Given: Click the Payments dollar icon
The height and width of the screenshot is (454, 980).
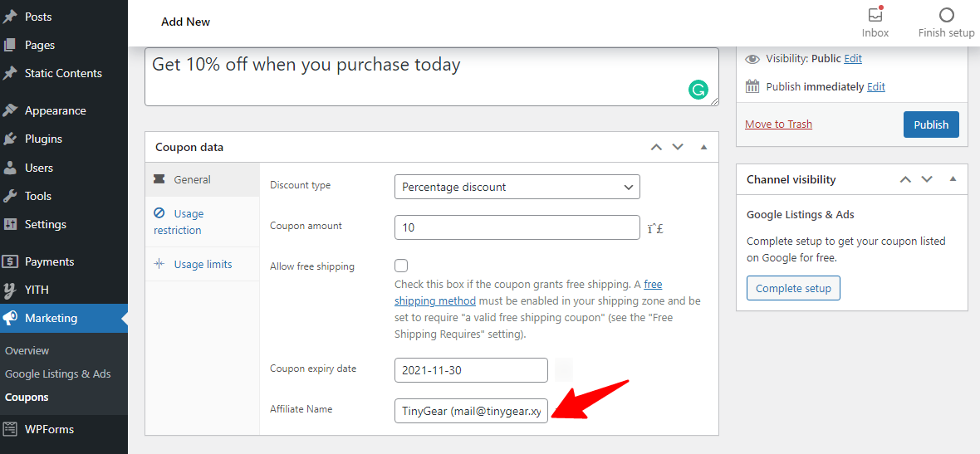Looking at the screenshot, I should (x=10, y=261).
